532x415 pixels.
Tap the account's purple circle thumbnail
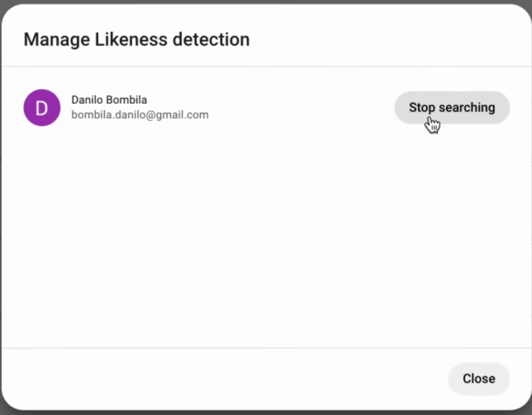point(42,108)
